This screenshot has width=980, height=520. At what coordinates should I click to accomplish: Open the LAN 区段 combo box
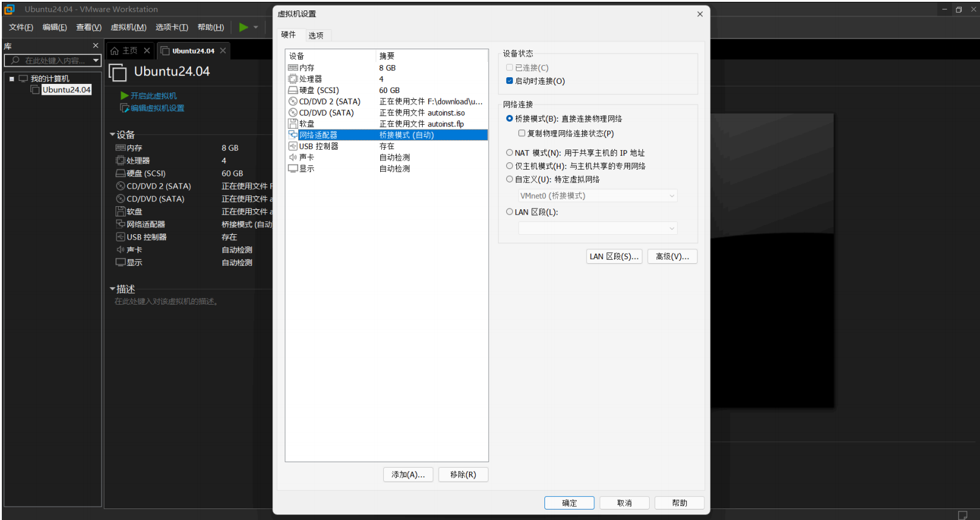[x=597, y=228]
